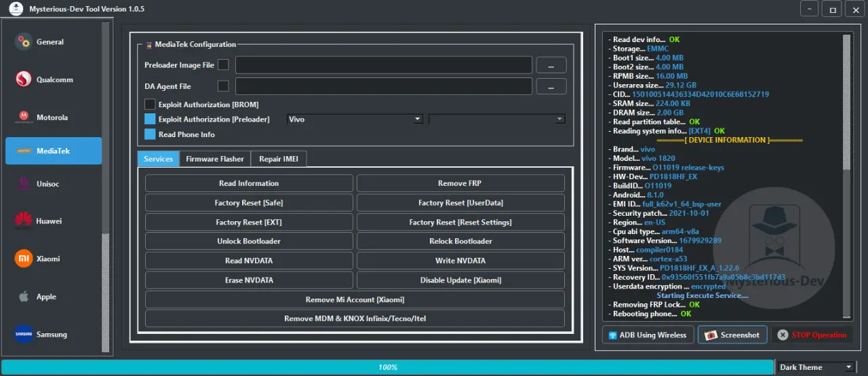Screen dimensions: 868x376
Task: Click Disable Update [Xiaomi] button
Action: click(x=460, y=280)
